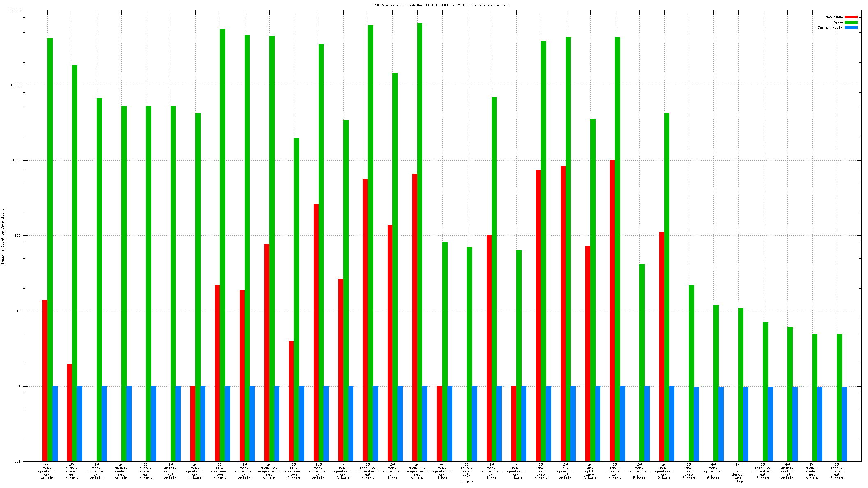Click the dnsbl-3.uceprotect.net origin axis label

click(x=269, y=471)
